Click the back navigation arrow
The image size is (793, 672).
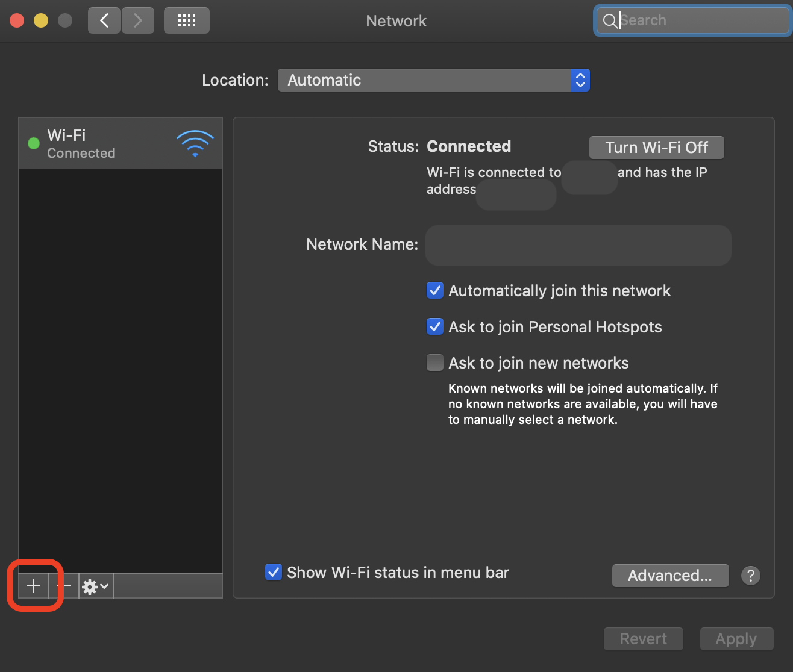click(104, 20)
